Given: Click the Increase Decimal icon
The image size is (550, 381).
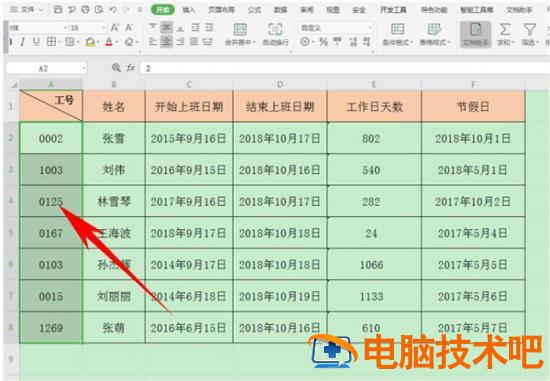Looking at the screenshot, I should pyautogui.click(x=353, y=42).
